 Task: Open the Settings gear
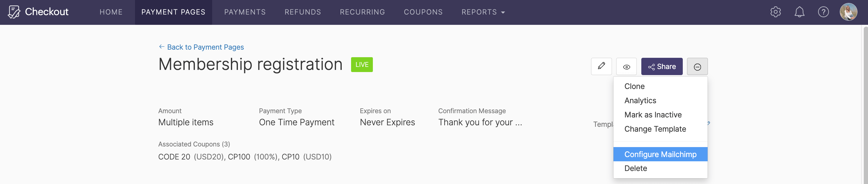[x=775, y=12]
